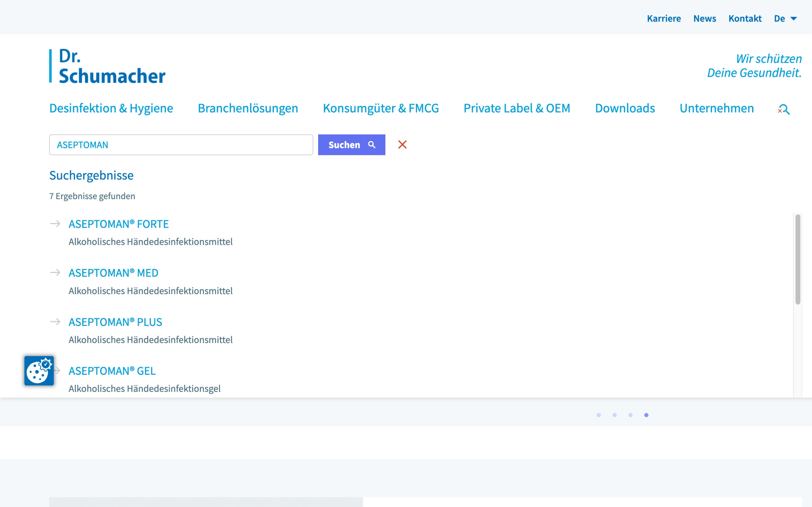This screenshot has width=812, height=507.
Task: Click the results list scrollbar thumb
Action: tap(798, 259)
